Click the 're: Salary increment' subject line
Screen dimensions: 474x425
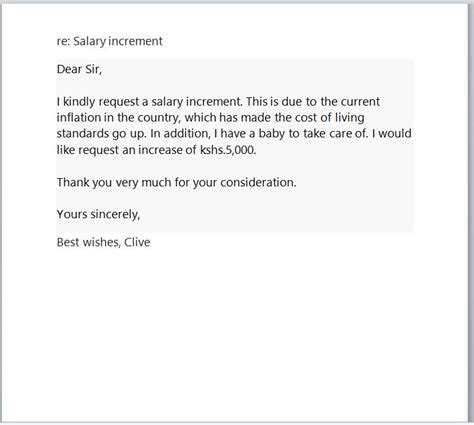pos(109,42)
